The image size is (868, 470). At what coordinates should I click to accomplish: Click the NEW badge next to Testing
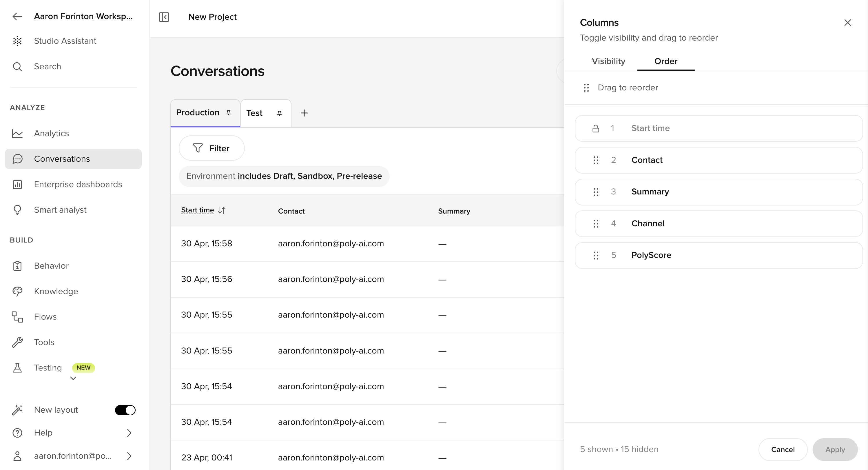click(x=83, y=368)
